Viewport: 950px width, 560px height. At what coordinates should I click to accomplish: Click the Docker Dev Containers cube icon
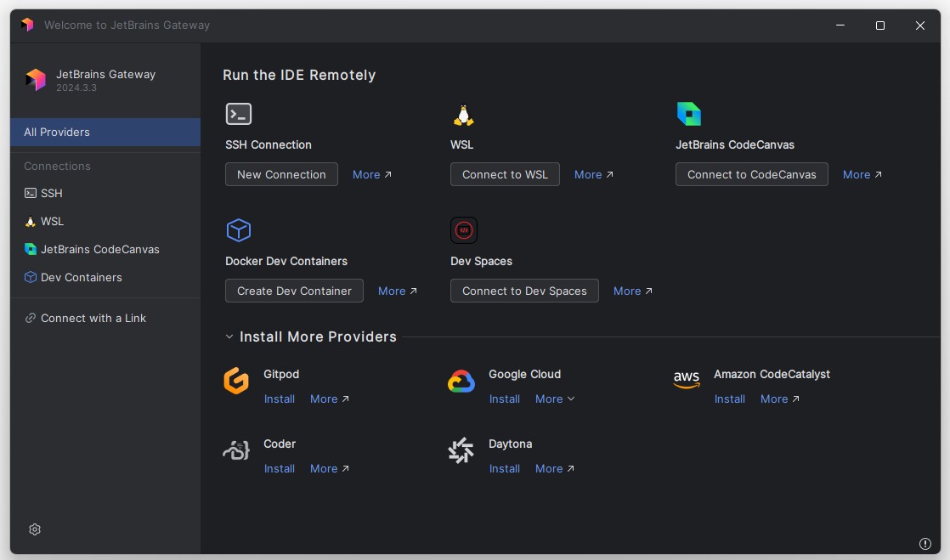239,230
